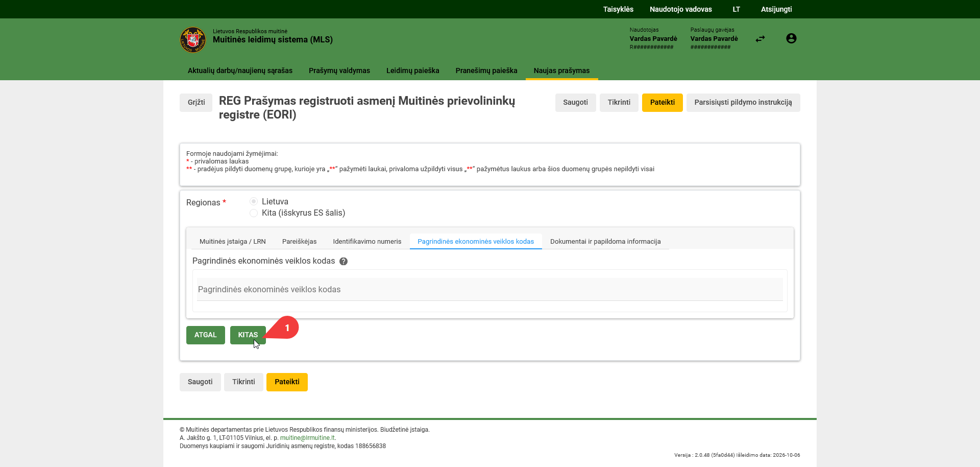The height and width of the screenshot is (467, 980).
Task: Click the Lithuanian Customs emblem logo
Action: click(x=193, y=40)
